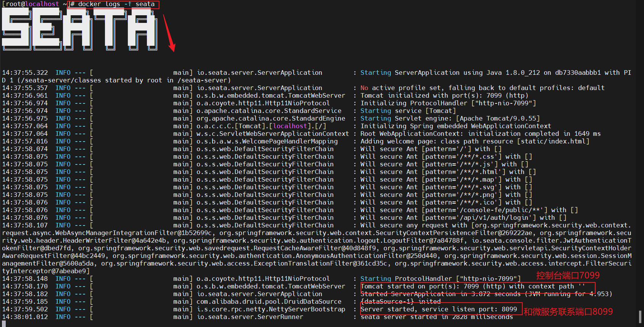
Task: Click logger 'io.seata.server.ServerRunner'
Action: point(250,317)
